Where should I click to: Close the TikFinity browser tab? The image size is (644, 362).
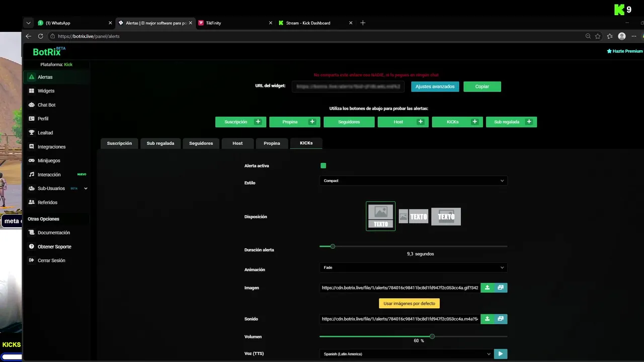click(x=270, y=23)
